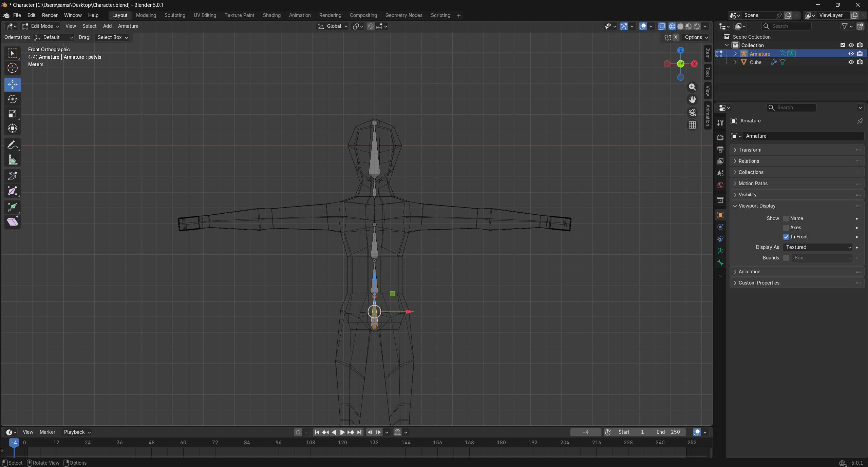Activate the Rotate tool
Viewport: 868px width, 467px height.
[x=13, y=99]
